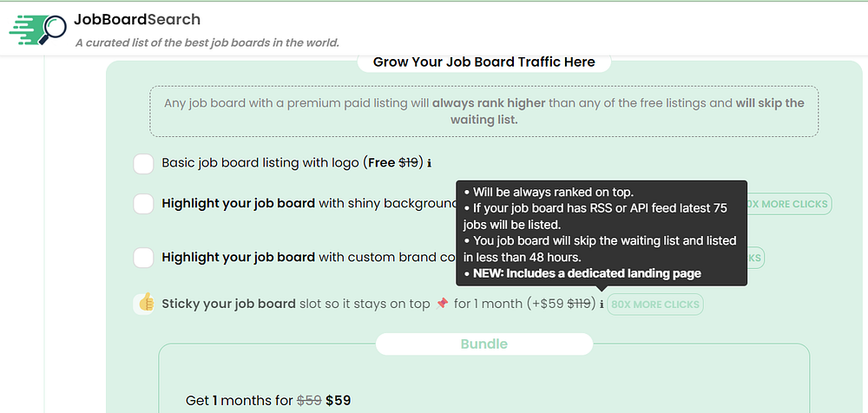This screenshot has width=868, height=413.
Task: Click the MORE CLICKS badge on shiny background row
Action: click(x=788, y=204)
